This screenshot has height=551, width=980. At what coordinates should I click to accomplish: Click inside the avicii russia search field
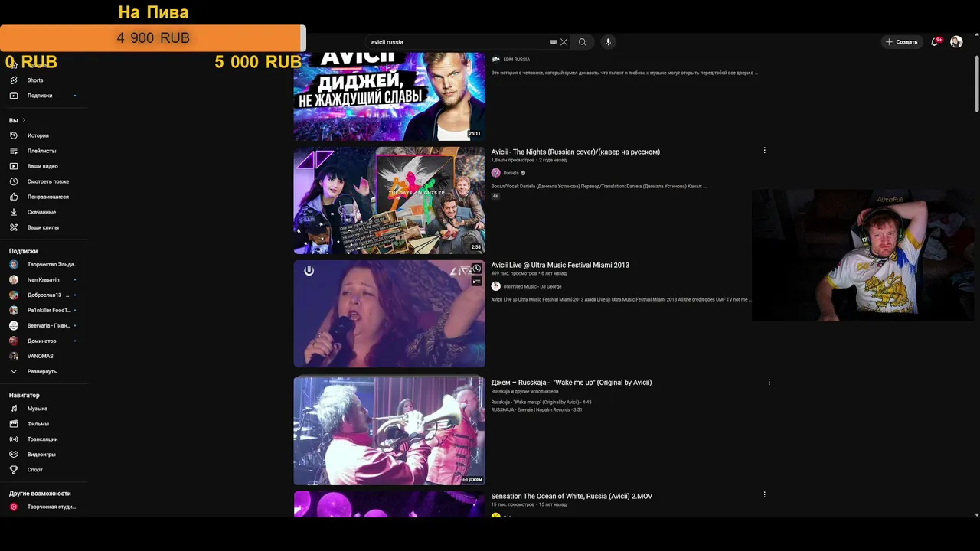pos(459,42)
